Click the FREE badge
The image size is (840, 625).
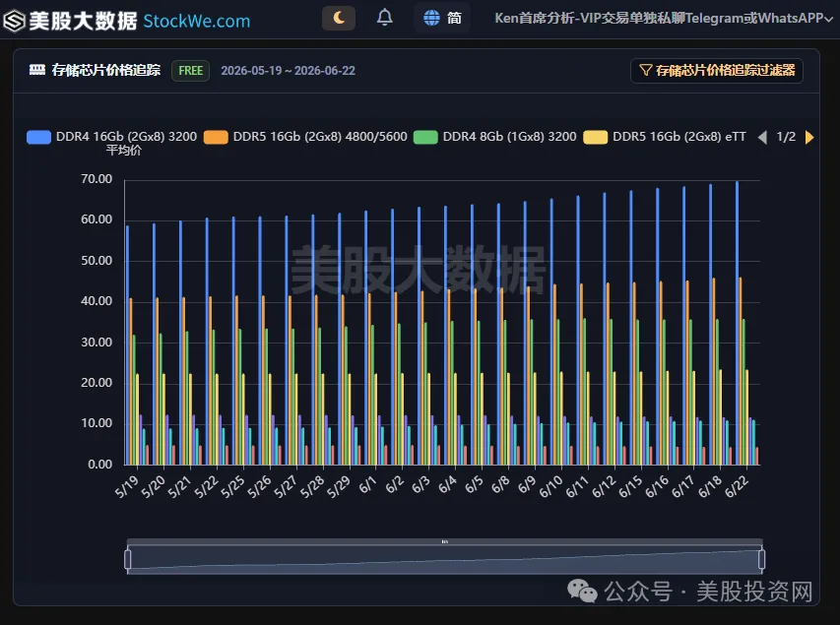tap(190, 71)
